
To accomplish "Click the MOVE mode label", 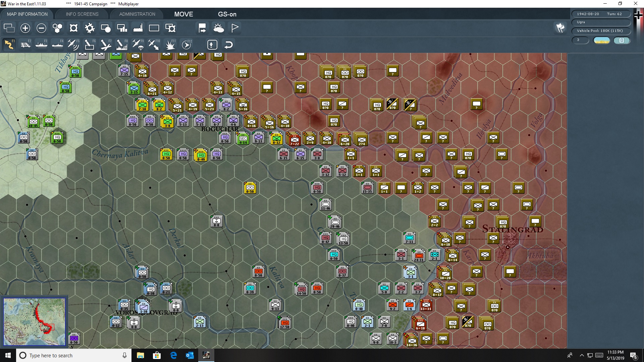I will [183, 14].
